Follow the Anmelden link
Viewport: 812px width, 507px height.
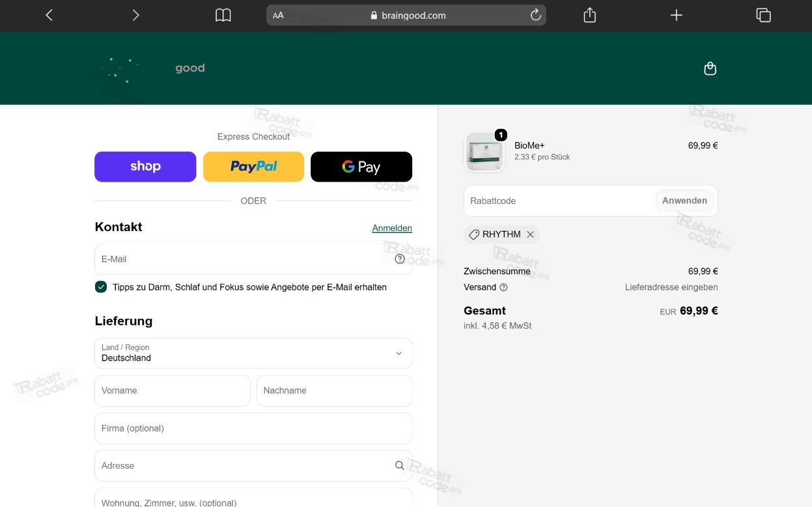[392, 228]
